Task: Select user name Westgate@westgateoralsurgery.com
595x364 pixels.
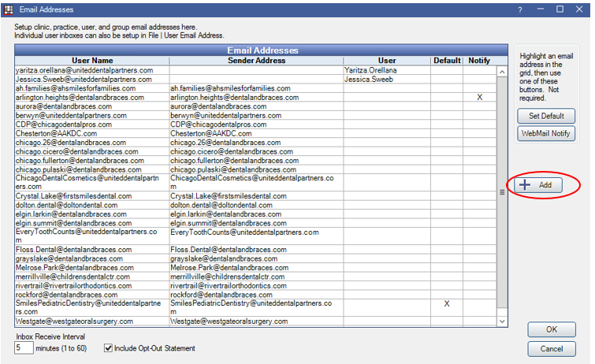Action: 74,321
